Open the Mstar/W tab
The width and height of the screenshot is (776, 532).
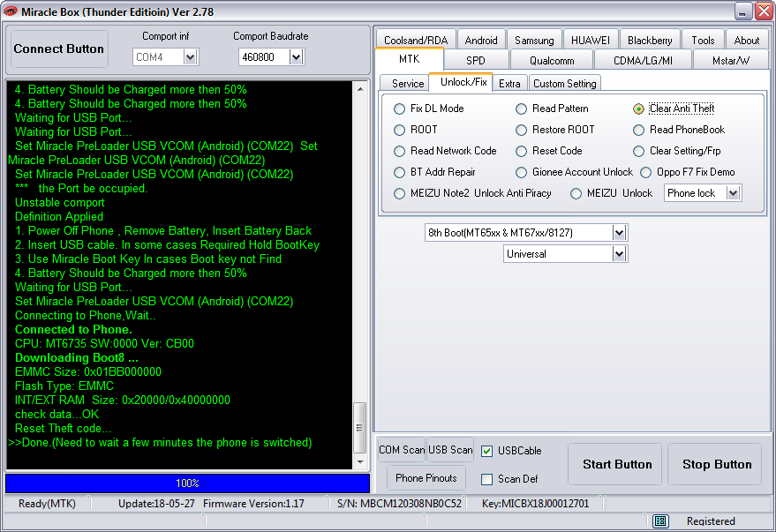[731, 60]
